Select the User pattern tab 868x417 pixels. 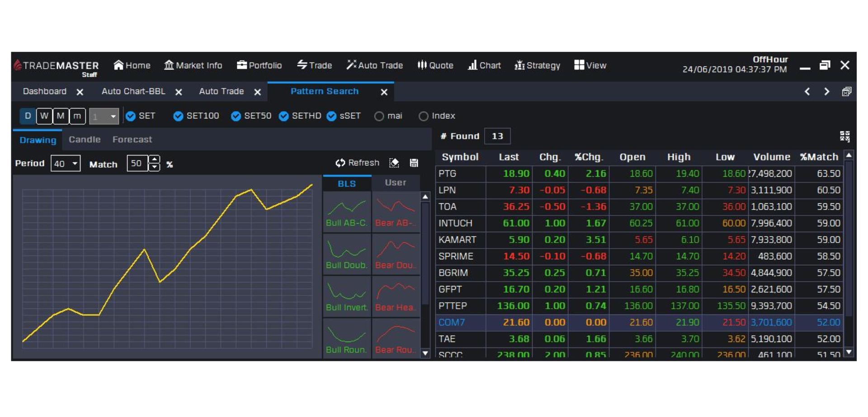coord(396,183)
